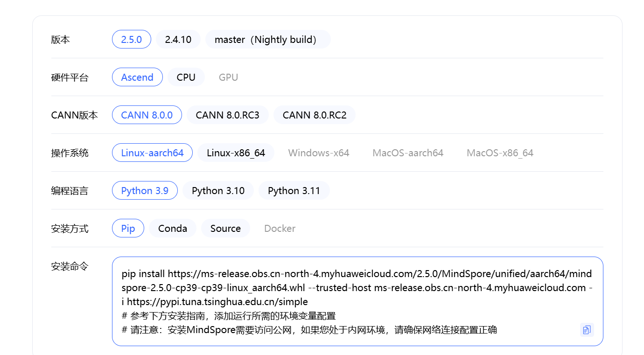Choose Python 3.10

point(218,191)
